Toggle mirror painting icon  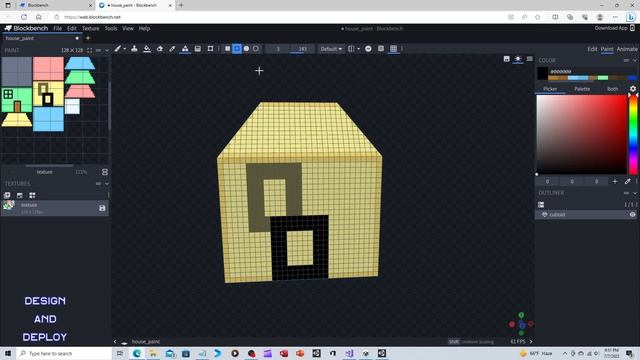(x=351, y=49)
